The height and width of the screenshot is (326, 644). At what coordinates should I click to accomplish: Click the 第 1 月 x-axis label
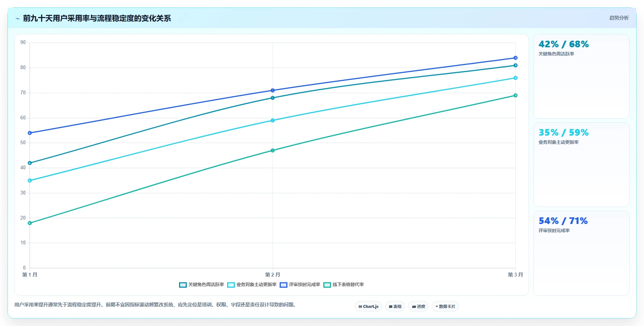(30, 275)
